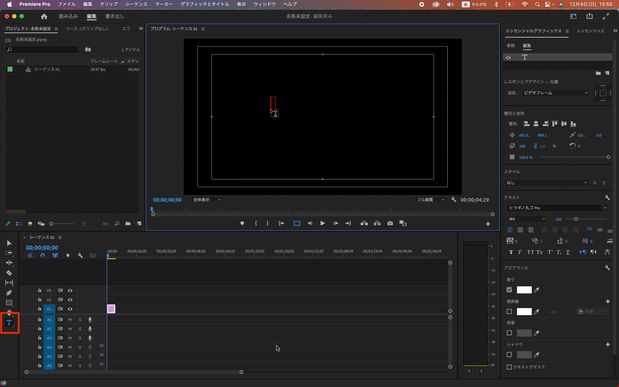Select the Rectangle tool

click(9, 303)
